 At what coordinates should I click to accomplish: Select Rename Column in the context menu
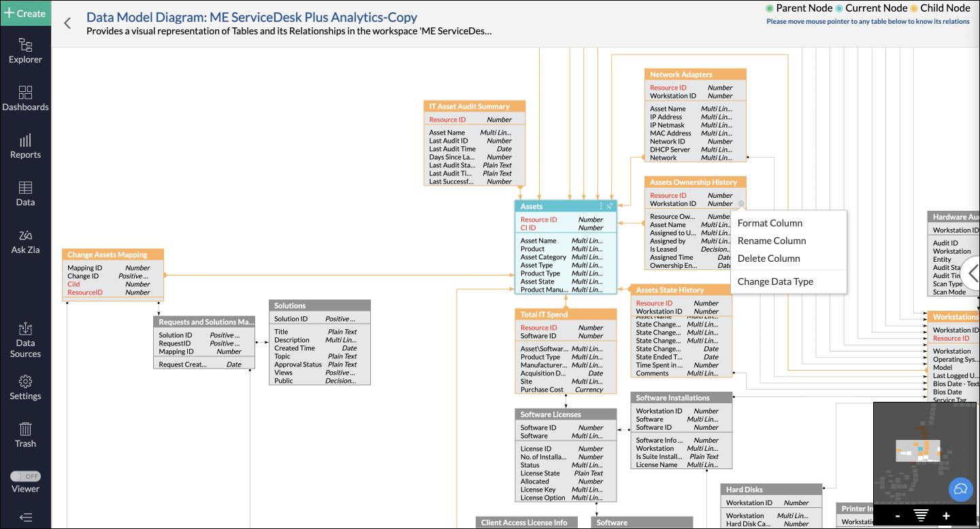click(772, 241)
